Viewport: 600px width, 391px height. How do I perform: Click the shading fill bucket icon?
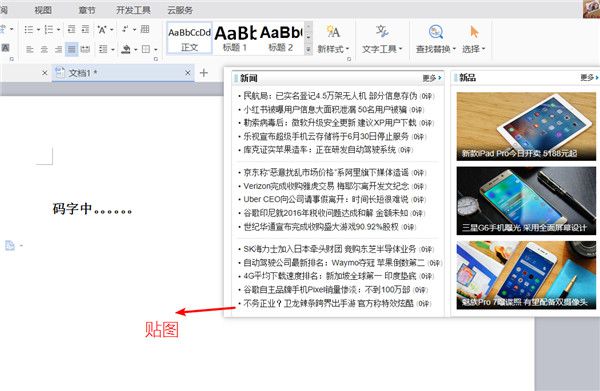(126, 49)
